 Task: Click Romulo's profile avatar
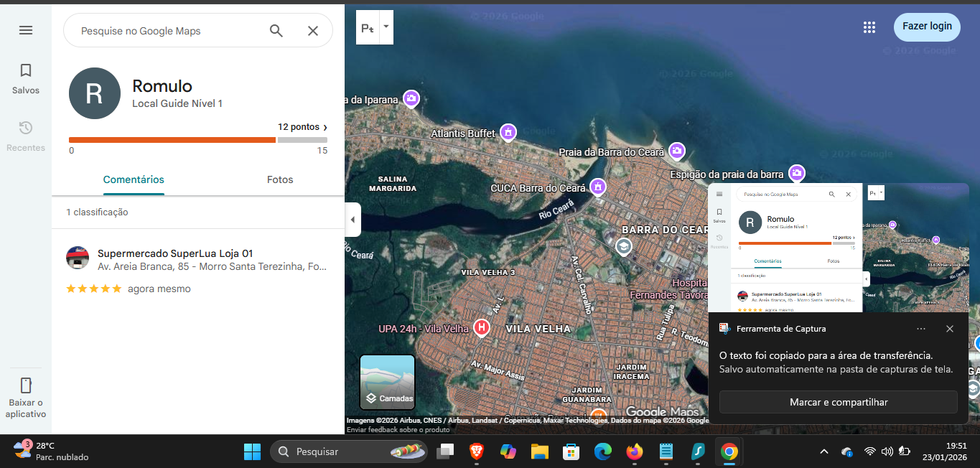coord(95,93)
